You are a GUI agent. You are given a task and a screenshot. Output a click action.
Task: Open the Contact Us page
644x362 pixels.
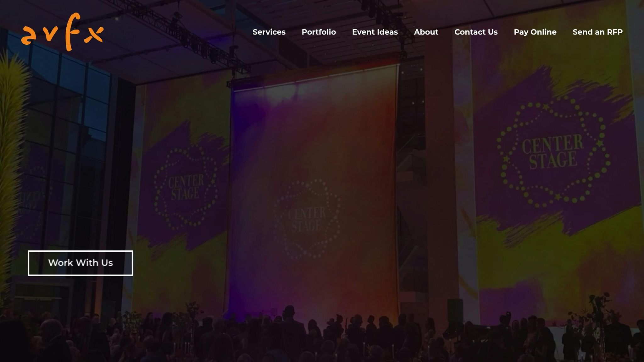[x=476, y=32]
